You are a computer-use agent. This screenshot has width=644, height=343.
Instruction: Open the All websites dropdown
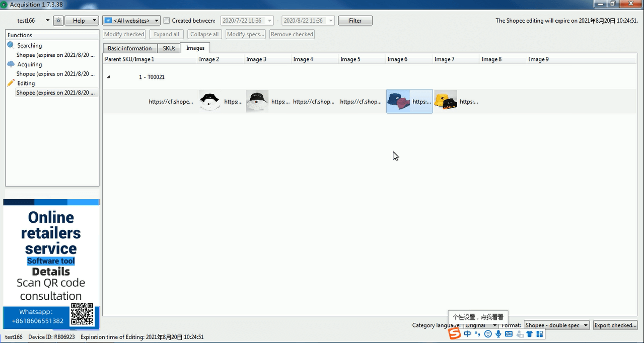(x=131, y=21)
